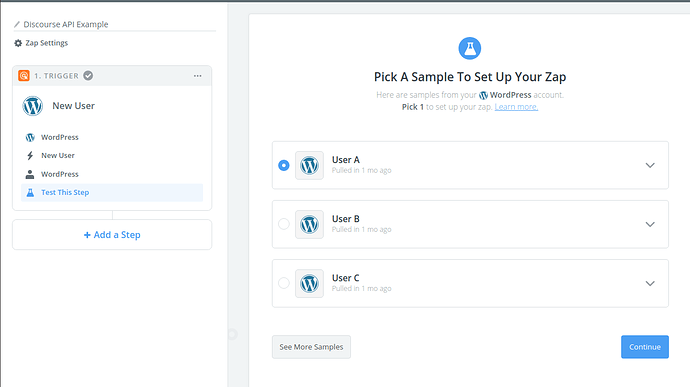The width and height of the screenshot is (690, 387).
Task: Click the Pick A Sample To Set Up heading
Action: (x=470, y=77)
